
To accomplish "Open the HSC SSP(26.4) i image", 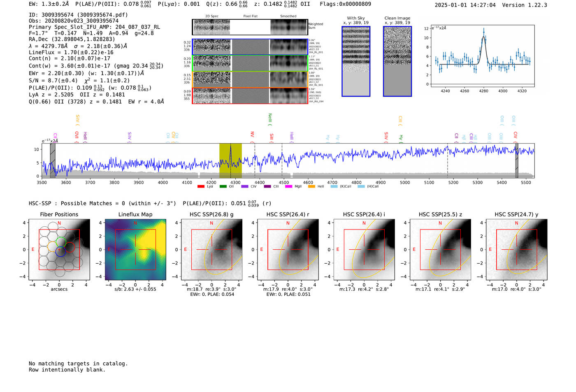I will click(x=364, y=250).
